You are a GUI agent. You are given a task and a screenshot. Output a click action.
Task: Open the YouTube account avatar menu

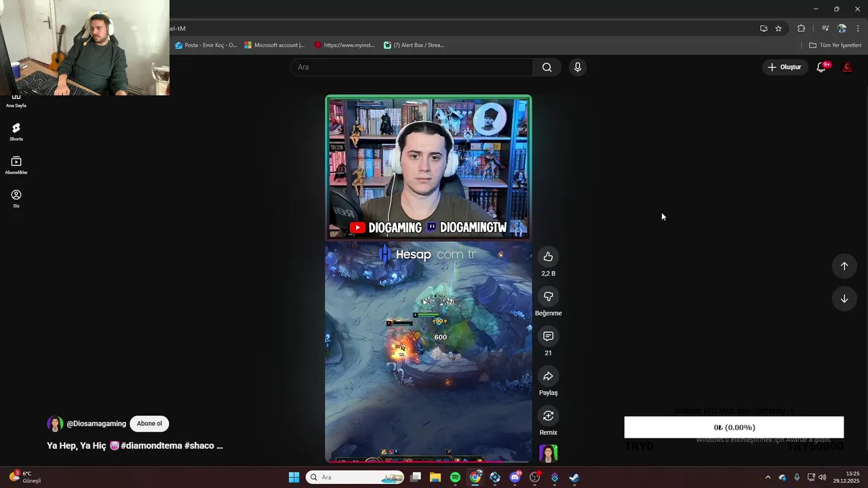[x=847, y=67]
